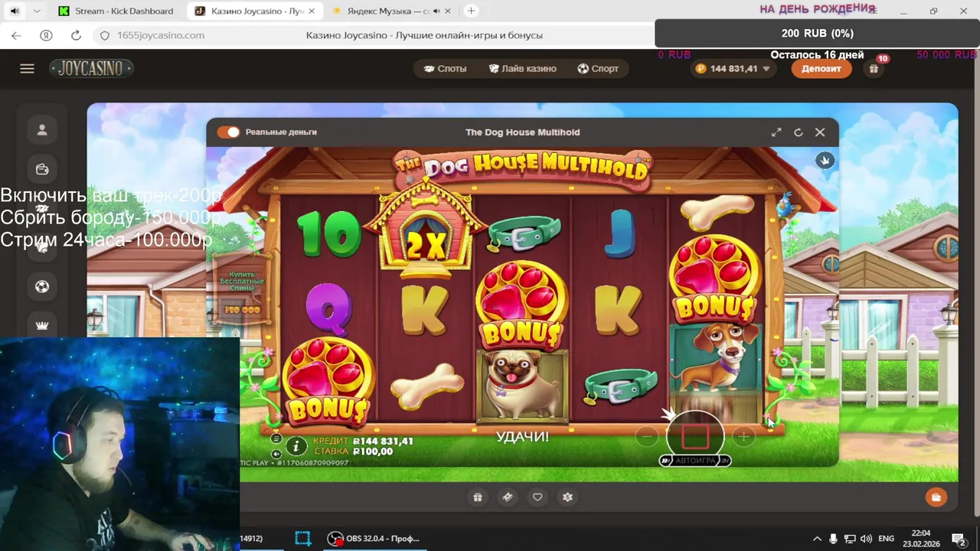980x551 pixels.
Task: Click the pug dog symbol on reel three
Action: 523,385
